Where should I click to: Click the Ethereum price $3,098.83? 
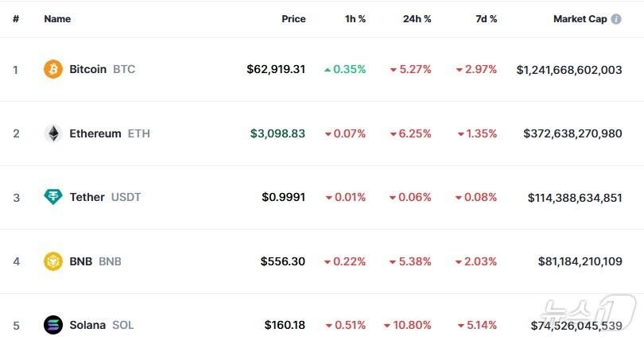click(277, 133)
